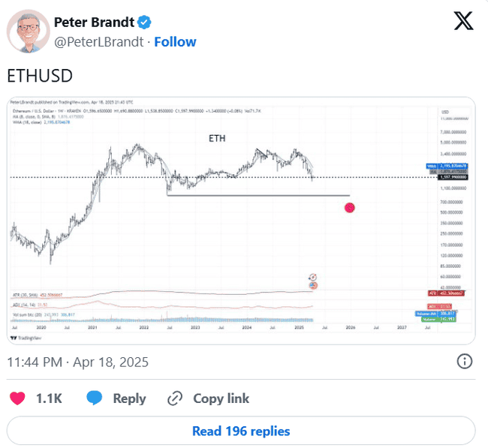Follow Peter Brandt
The height and width of the screenshot is (448, 488).
pyautogui.click(x=173, y=42)
